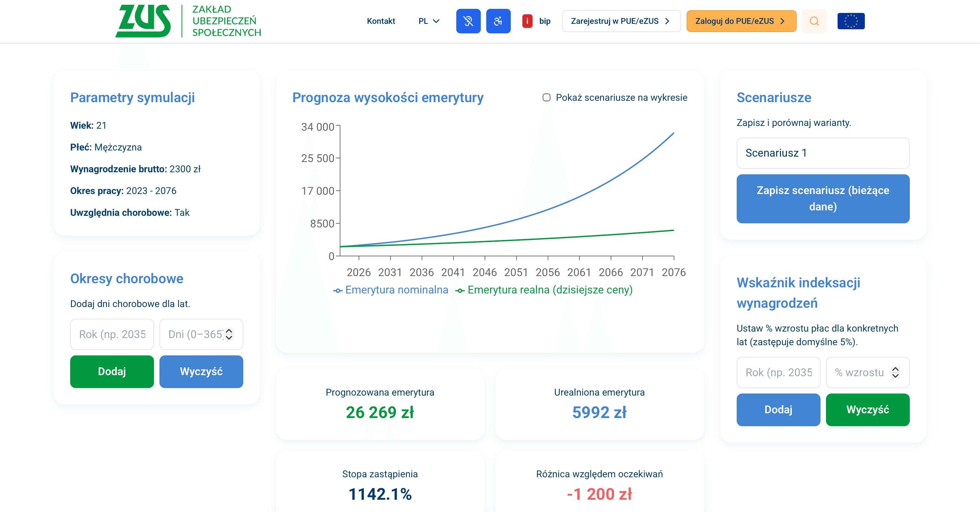980x512 pixels.
Task: Open the PL language dropdown
Action: pyautogui.click(x=428, y=21)
